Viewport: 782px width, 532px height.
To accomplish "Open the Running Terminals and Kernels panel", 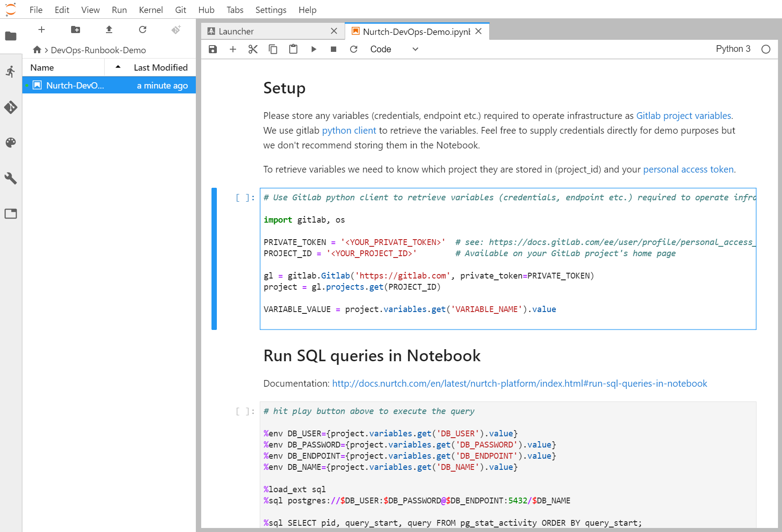I will pyautogui.click(x=11, y=72).
